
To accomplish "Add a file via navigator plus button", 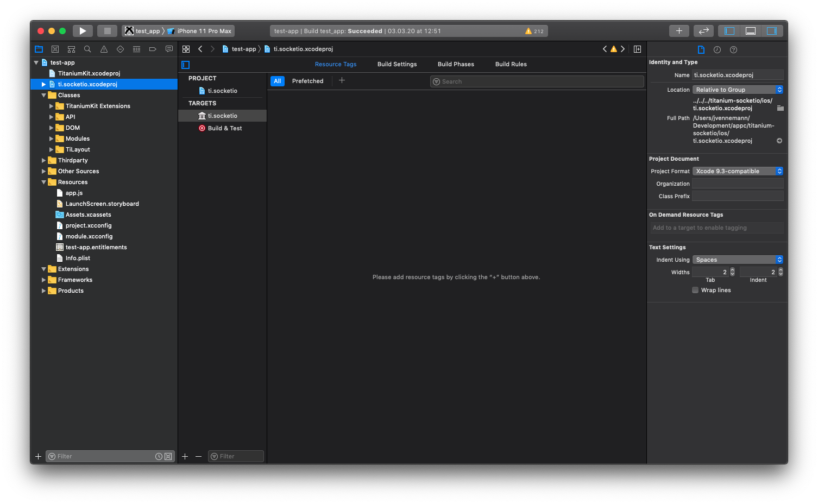I will 38,456.
